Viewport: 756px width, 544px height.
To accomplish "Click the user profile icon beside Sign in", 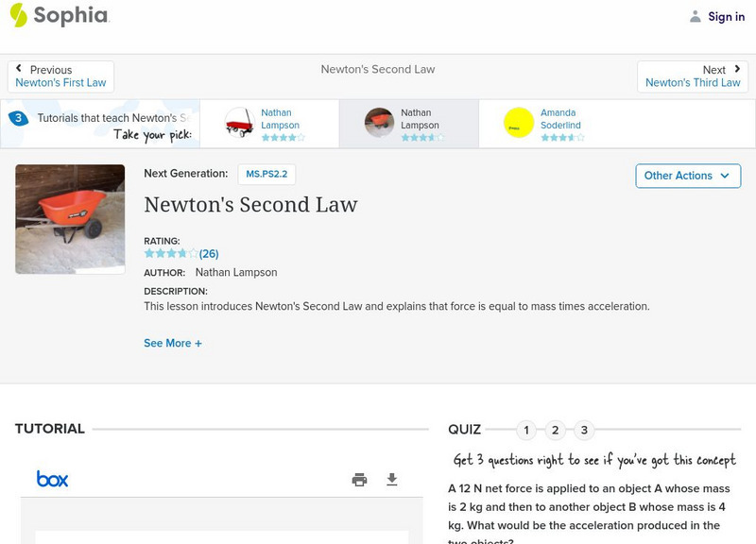I will (696, 16).
